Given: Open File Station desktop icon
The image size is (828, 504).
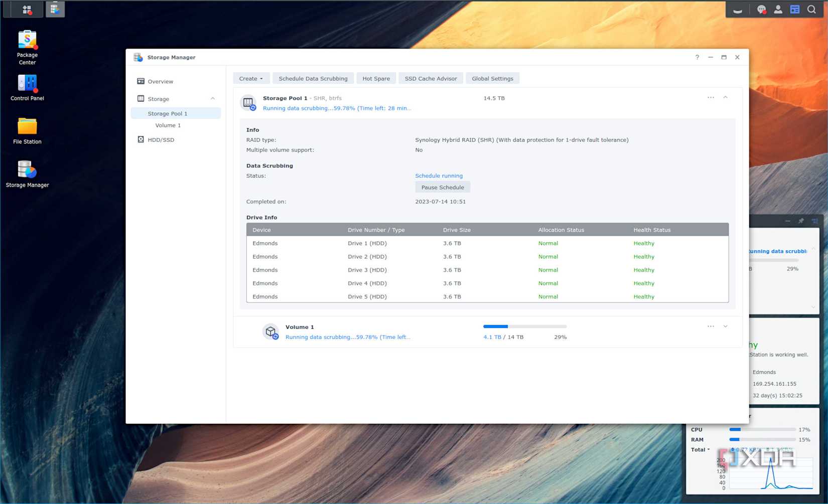Looking at the screenshot, I should click(x=27, y=130).
